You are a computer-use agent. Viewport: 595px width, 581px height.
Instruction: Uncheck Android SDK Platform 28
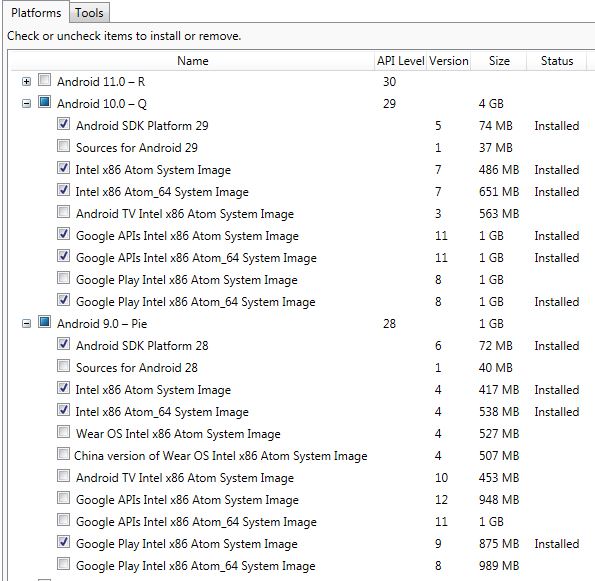pyautogui.click(x=63, y=344)
